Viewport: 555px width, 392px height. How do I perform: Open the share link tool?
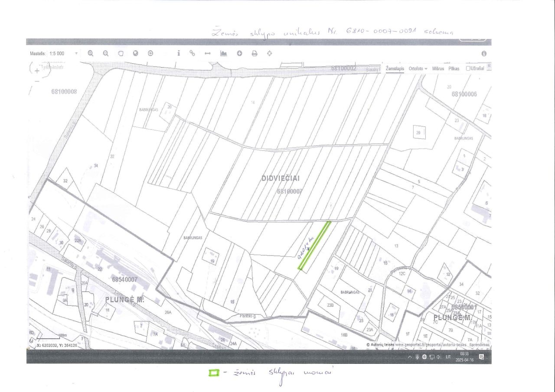click(193, 53)
